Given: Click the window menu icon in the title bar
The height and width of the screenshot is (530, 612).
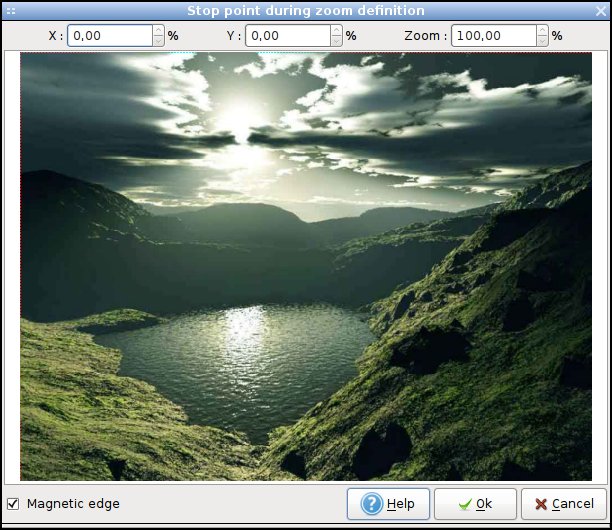Looking at the screenshot, I should tap(11, 11).
